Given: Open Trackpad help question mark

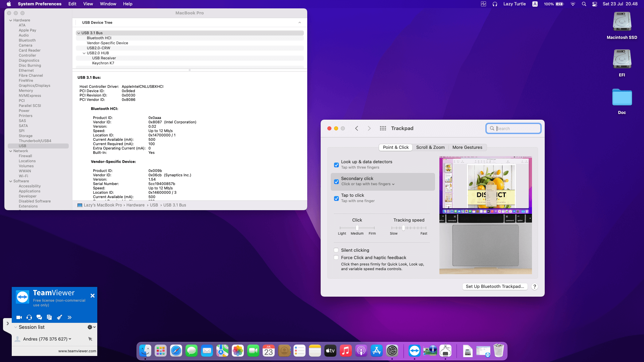Looking at the screenshot, I should click(535, 287).
